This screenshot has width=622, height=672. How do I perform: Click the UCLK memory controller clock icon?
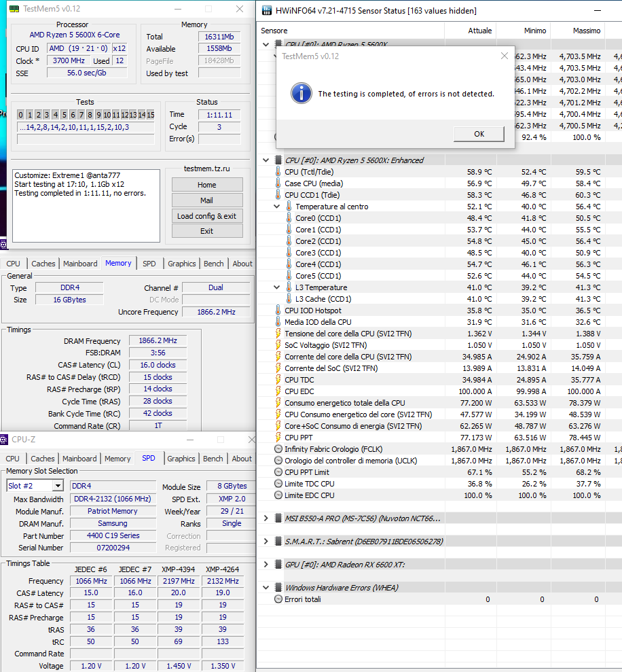(278, 461)
